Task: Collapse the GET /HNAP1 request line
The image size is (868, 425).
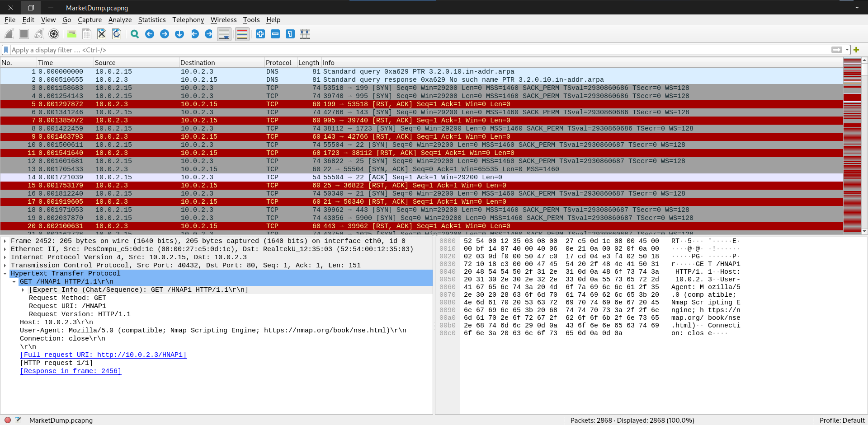Action: [14, 282]
